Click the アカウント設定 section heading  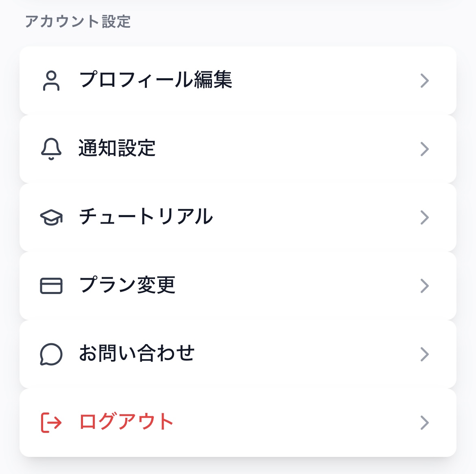pos(78,22)
